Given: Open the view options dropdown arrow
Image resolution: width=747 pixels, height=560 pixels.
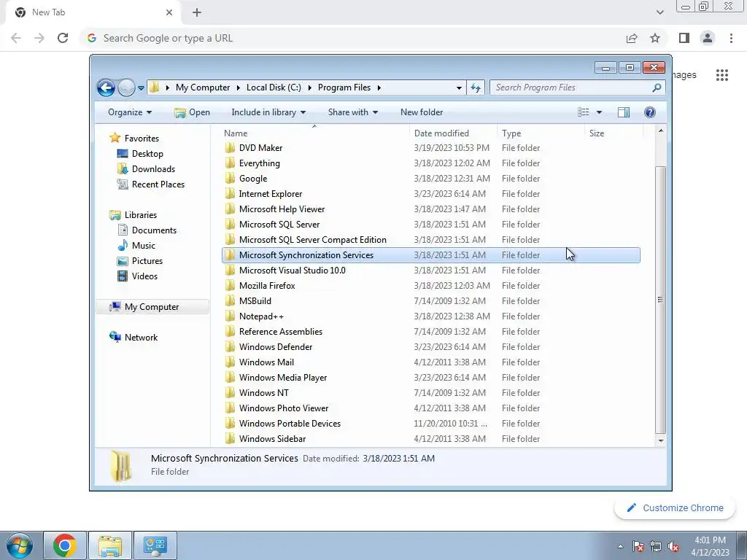Looking at the screenshot, I should (x=599, y=112).
